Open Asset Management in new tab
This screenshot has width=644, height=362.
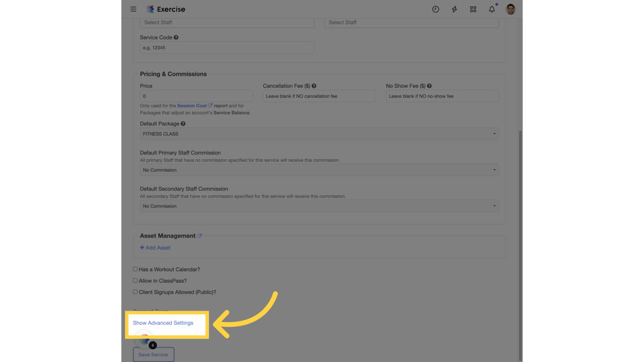[x=200, y=236]
